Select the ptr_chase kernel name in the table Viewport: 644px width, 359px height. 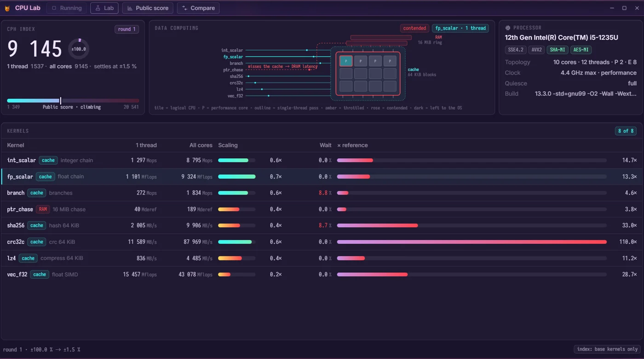(20, 209)
